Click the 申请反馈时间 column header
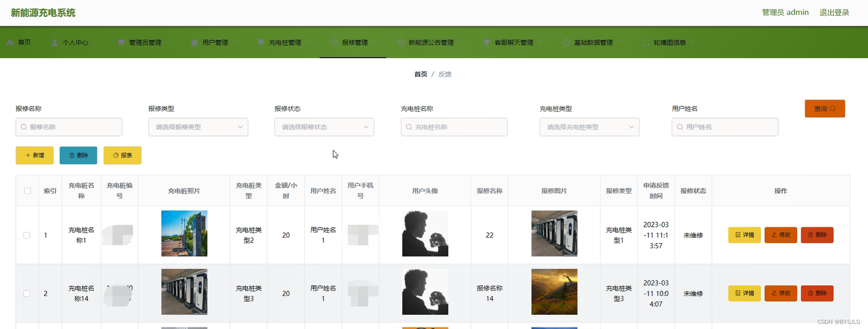 click(x=656, y=191)
